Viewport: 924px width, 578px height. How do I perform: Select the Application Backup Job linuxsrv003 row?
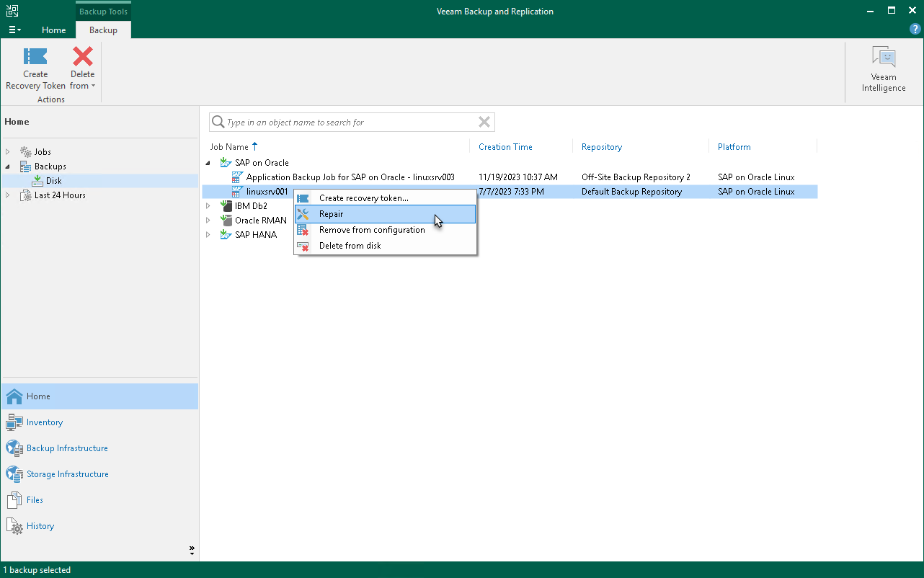point(510,177)
